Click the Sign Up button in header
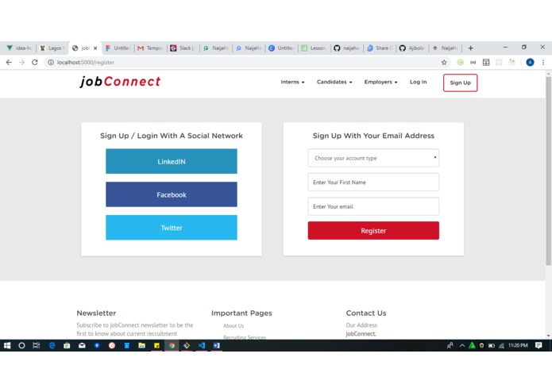 [x=460, y=83]
